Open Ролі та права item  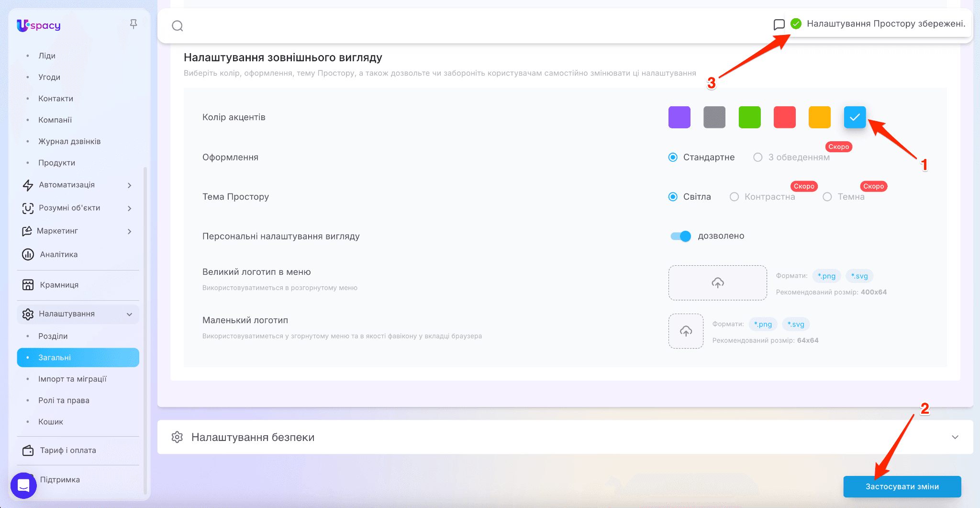(x=64, y=400)
